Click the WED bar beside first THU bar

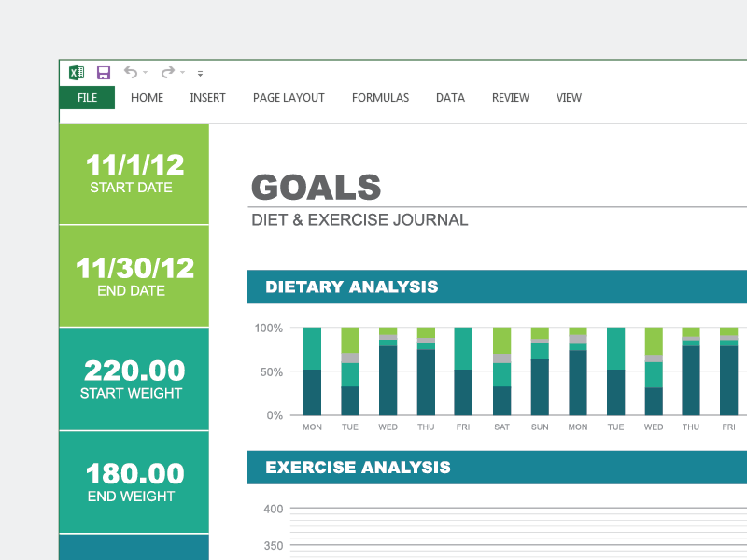pos(388,371)
